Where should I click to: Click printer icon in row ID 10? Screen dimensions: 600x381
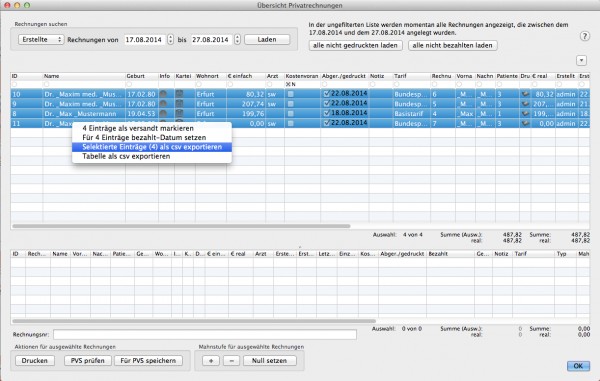(x=525, y=94)
